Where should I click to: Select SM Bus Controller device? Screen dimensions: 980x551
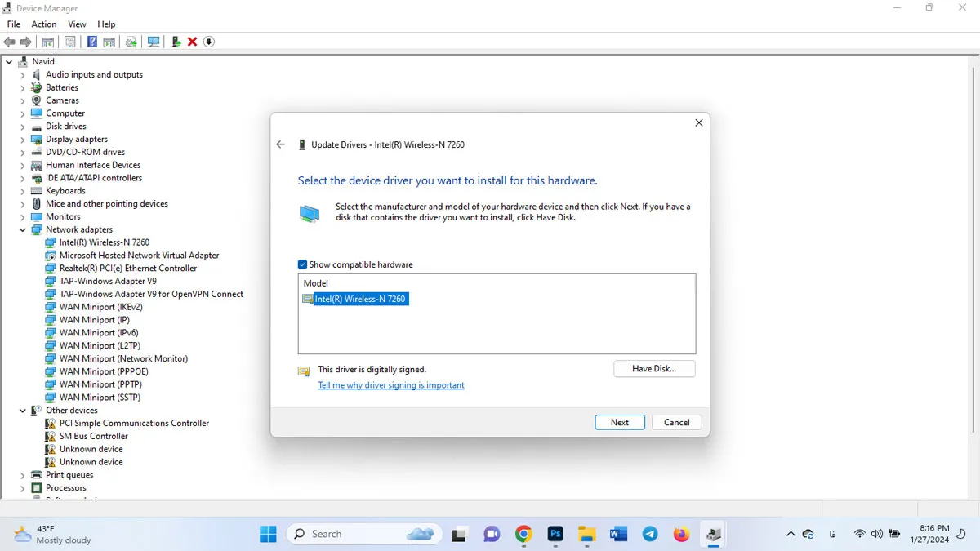click(x=94, y=436)
